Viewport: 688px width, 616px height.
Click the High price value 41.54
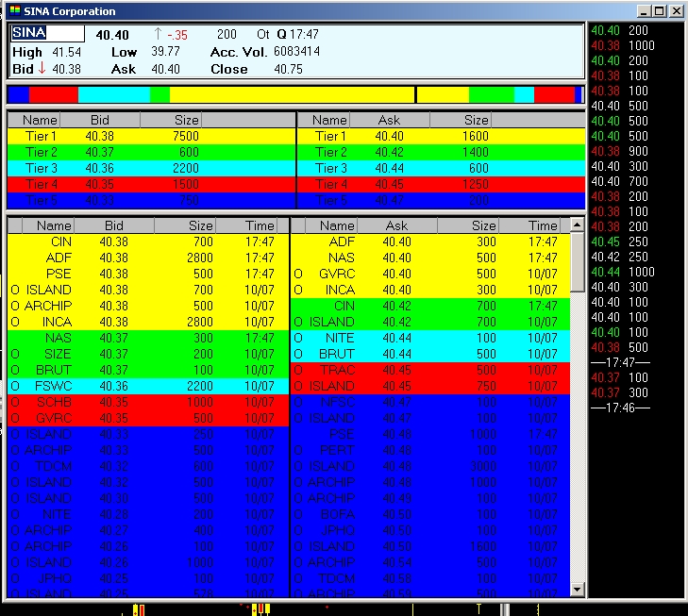point(67,52)
